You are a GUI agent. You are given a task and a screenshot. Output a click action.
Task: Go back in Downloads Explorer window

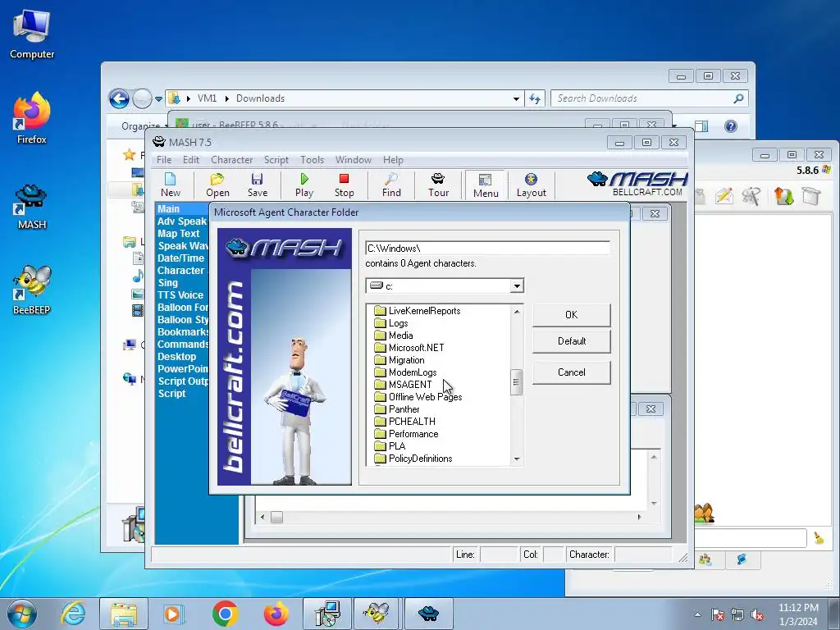(x=119, y=98)
